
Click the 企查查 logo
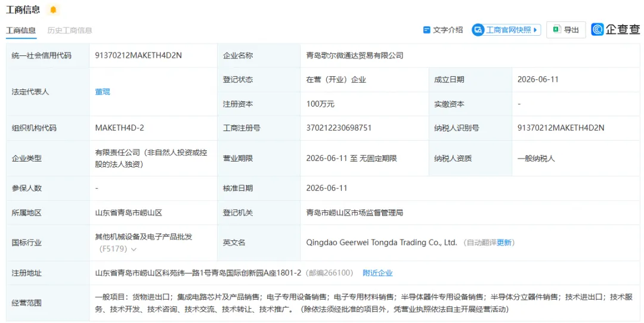pos(615,30)
